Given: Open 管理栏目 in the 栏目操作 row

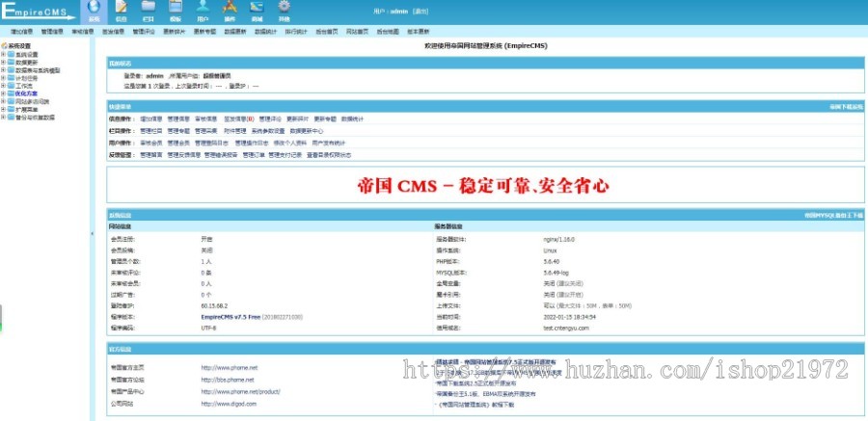Looking at the screenshot, I should coord(151,131).
